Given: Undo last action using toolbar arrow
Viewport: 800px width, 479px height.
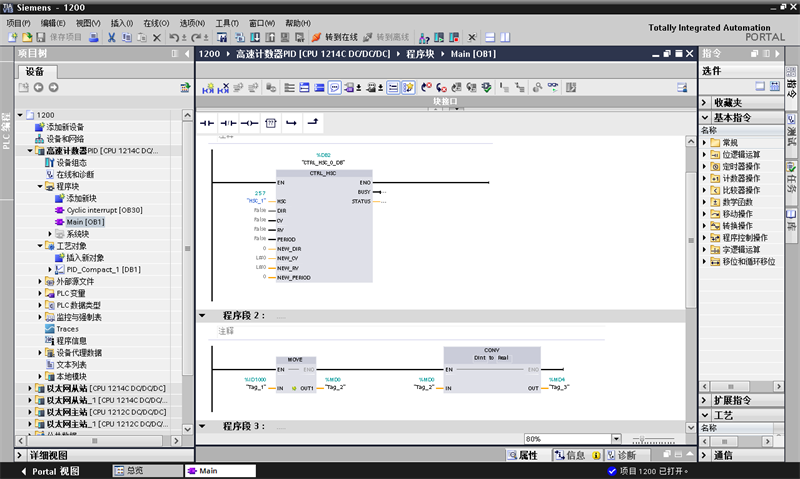Looking at the screenshot, I should (174, 37).
